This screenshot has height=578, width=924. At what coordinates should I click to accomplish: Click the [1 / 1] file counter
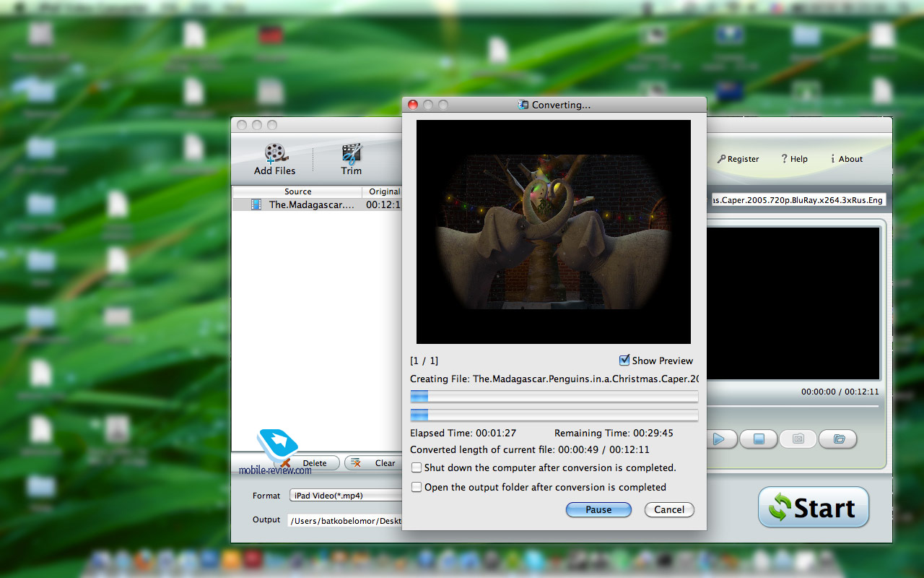424,361
